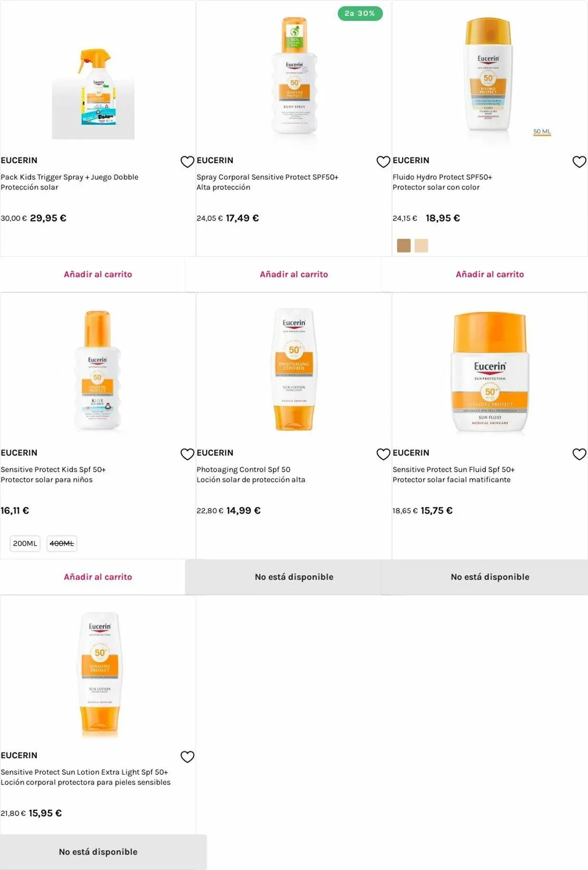Wishlist the Sensitive Protect Sun Fluid heart
Screen dimensions: 588x870
coord(579,454)
